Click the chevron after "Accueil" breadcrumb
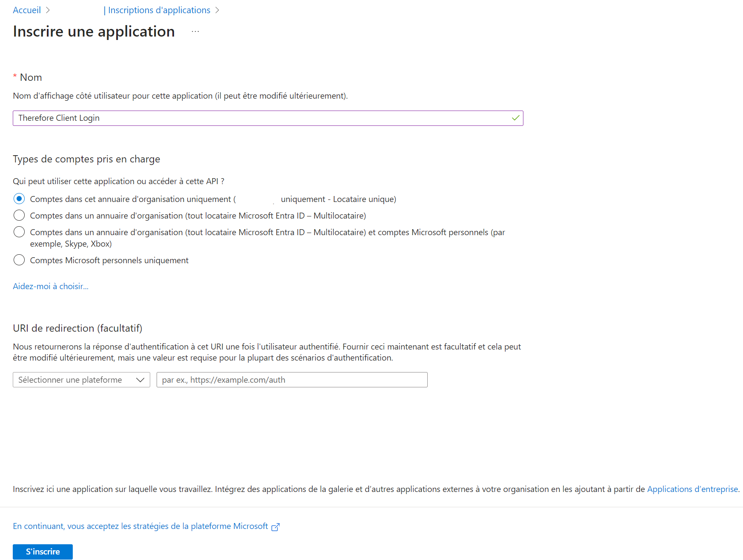 (47, 10)
